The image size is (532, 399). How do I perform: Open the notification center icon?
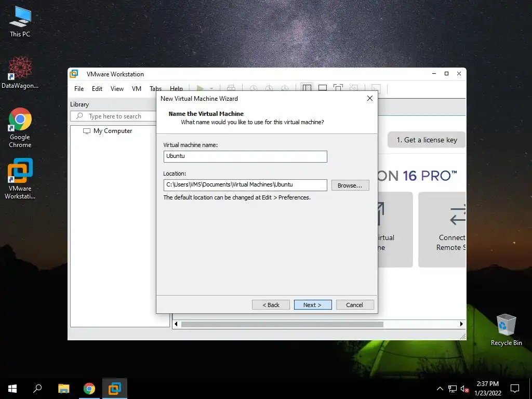(515, 389)
